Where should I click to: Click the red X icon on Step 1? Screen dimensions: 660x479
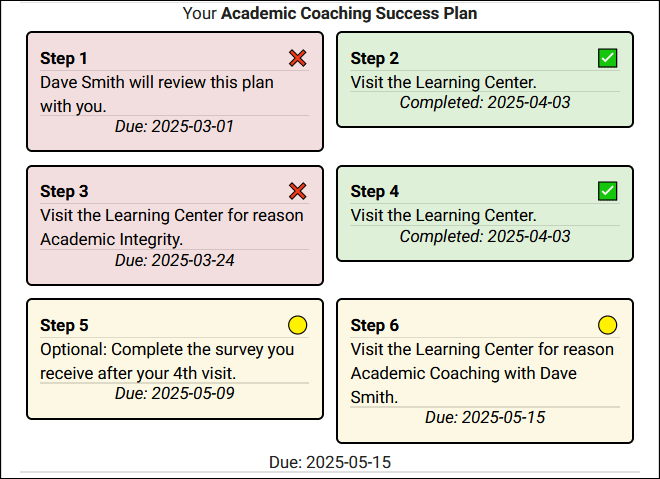pyautogui.click(x=297, y=59)
